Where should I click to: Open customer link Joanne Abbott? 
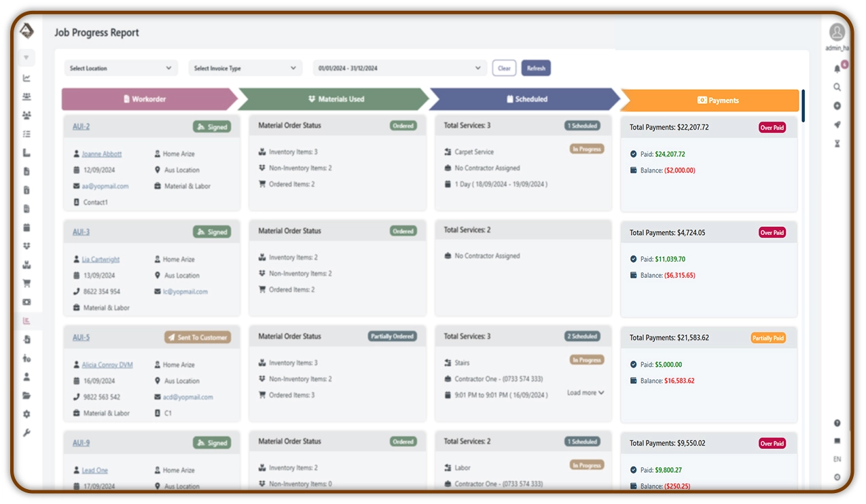point(102,154)
